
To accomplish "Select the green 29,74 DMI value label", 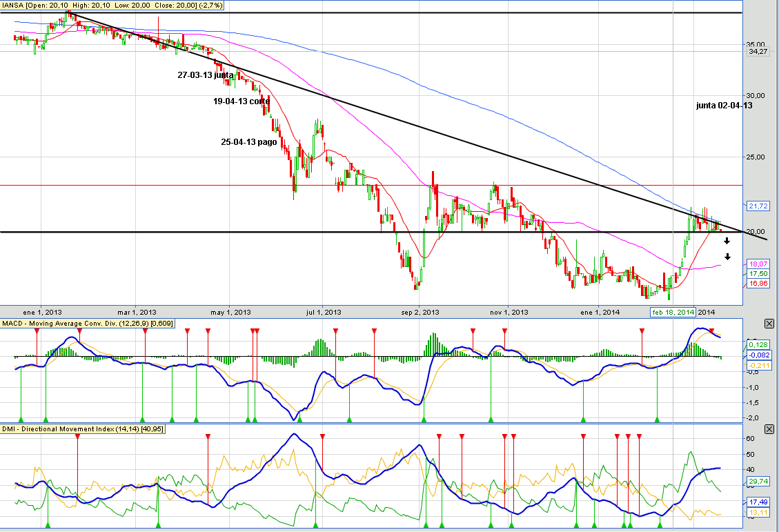I will pos(758,481).
